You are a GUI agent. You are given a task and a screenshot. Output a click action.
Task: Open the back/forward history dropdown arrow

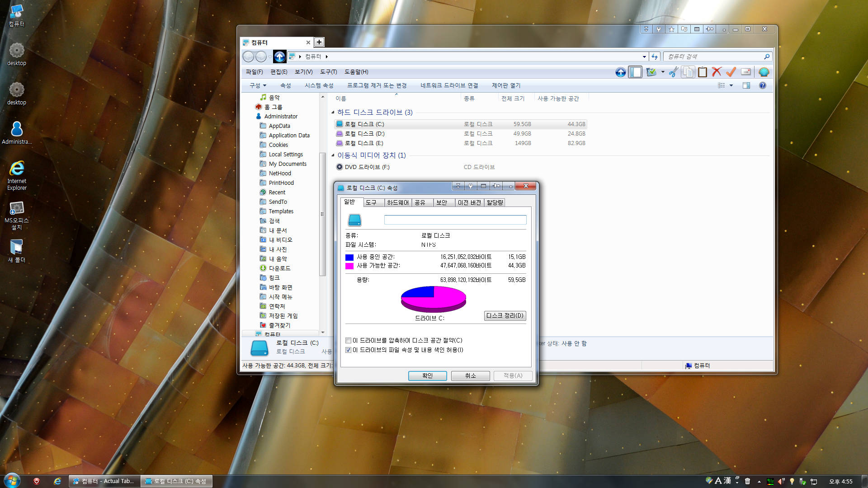(x=270, y=56)
